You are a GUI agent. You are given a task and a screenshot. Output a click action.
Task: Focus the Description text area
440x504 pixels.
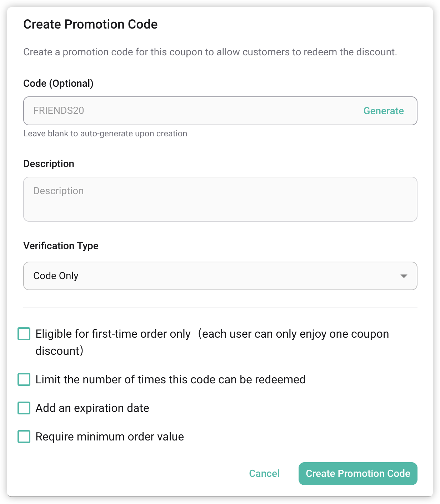coord(220,199)
